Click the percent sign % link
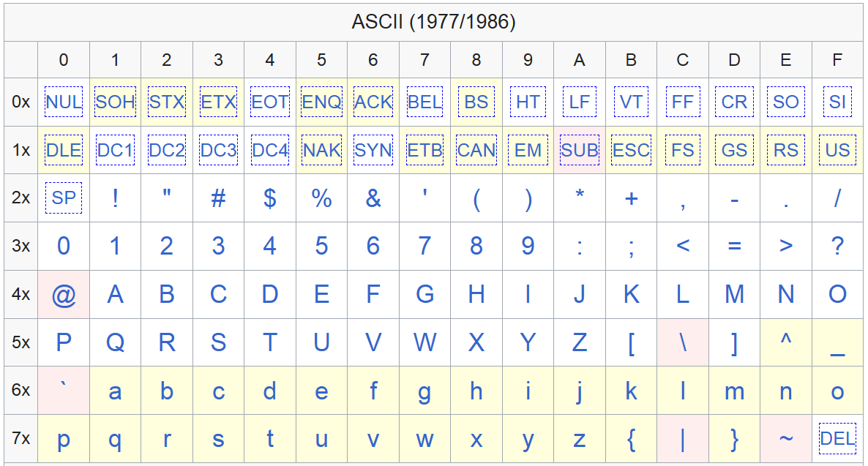The width and height of the screenshot is (868, 466). [321, 198]
